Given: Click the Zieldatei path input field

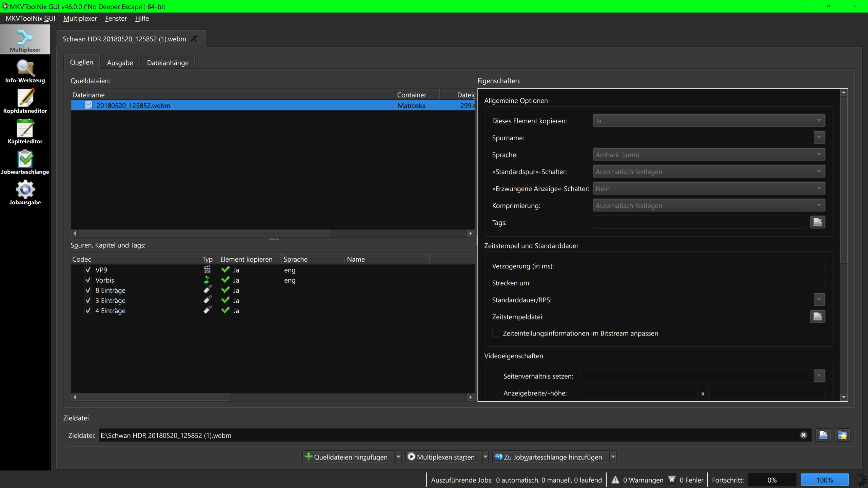Looking at the screenshot, I should [x=455, y=435].
